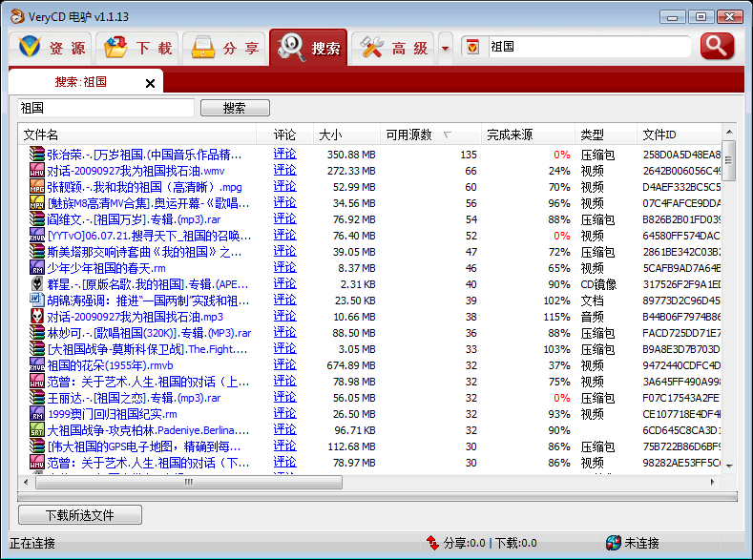Open the 分享 share tab
Screen dimensions: 753x560
[x=224, y=48]
